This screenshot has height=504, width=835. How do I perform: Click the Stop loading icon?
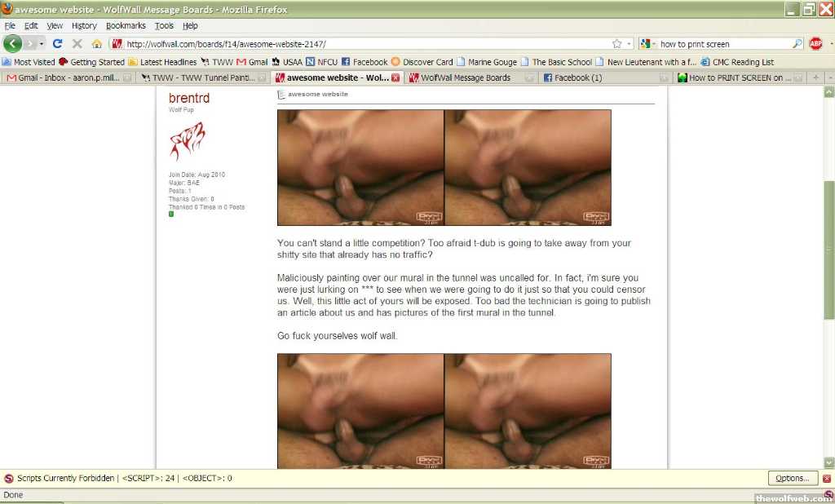tap(77, 44)
